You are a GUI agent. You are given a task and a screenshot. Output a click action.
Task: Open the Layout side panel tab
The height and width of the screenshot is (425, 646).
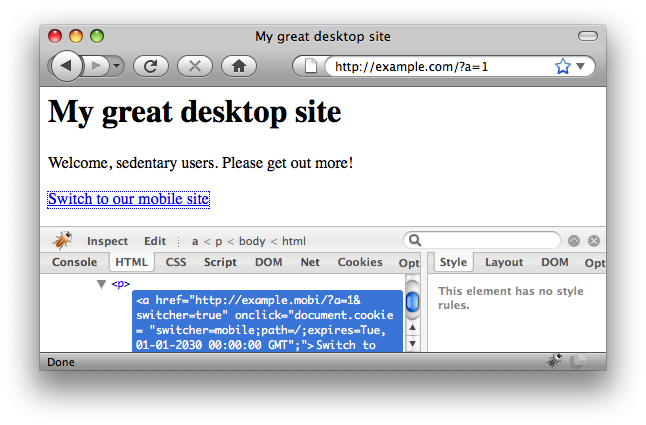pos(504,262)
